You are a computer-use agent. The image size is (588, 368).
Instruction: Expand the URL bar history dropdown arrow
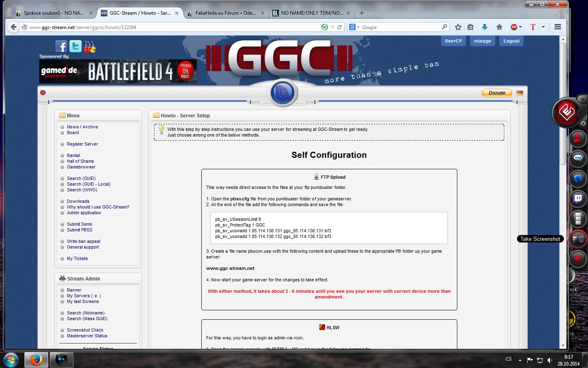pos(332,27)
